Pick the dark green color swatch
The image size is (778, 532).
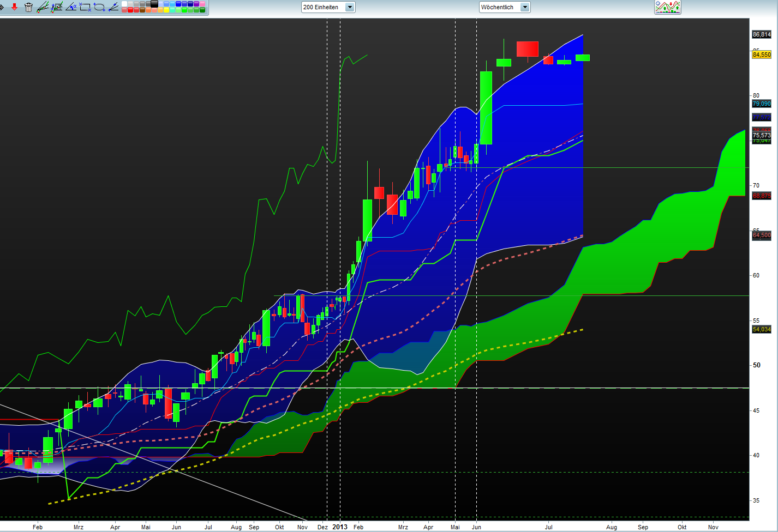pyautogui.click(x=202, y=10)
